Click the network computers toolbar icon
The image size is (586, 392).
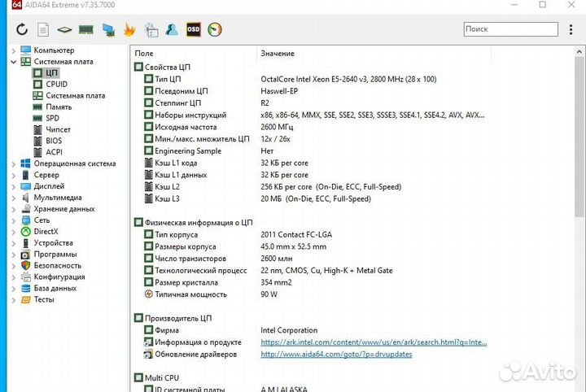108,30
